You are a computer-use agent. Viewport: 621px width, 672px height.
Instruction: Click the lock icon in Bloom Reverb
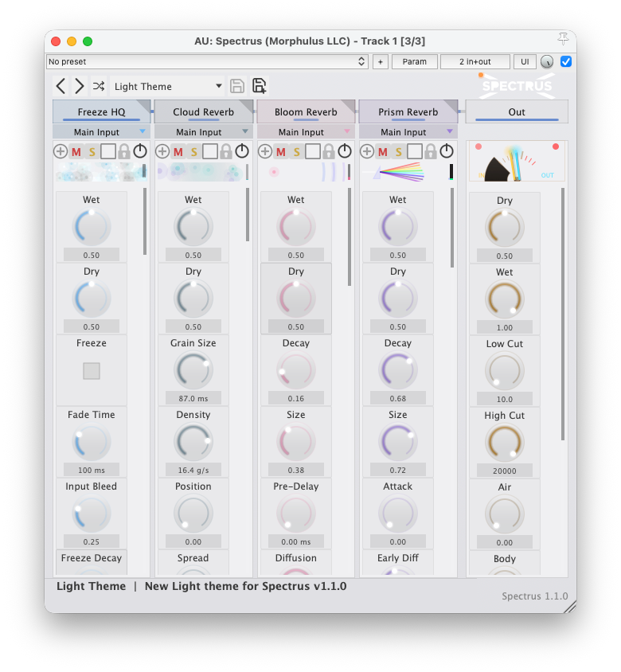click(329, 152)
